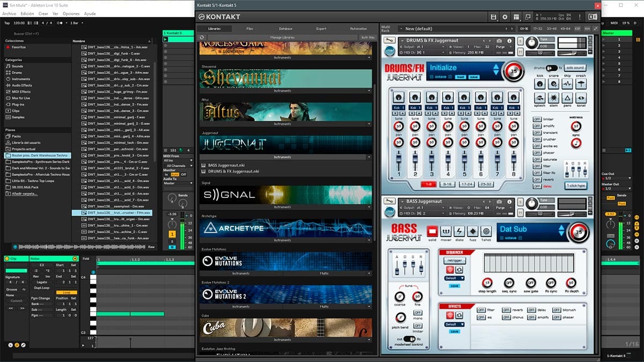Image resolution: width=644 pixels, height=362 pixels.
Task: Open Plug-ins category in Ableton browser
Action: pyautogui.click(x=18, y=104)
